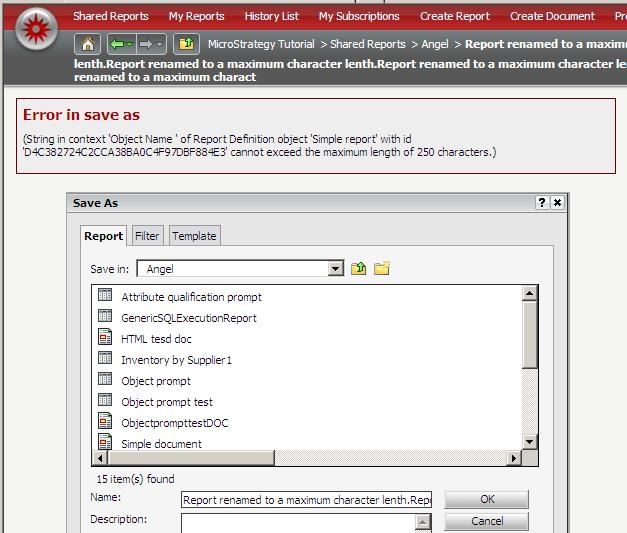Click the file list scroll down arrow
Image resolution: width=627 pixels, height=533 pixels.
coord(530,442)
